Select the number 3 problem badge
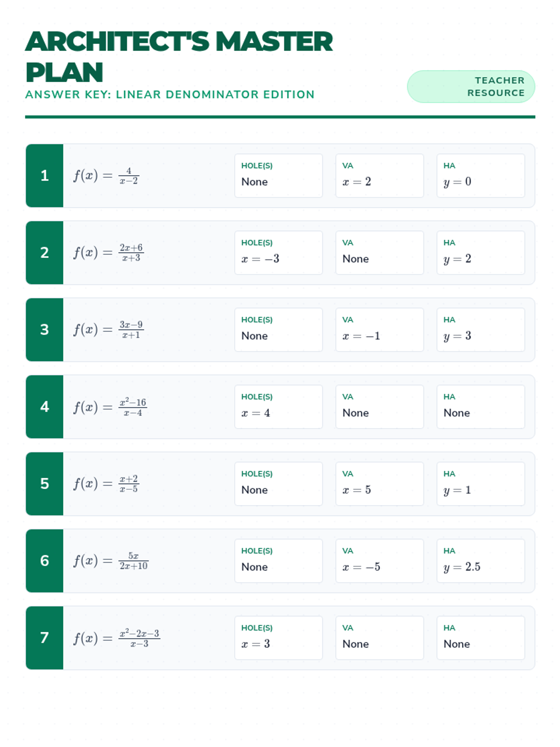560x747 pixels. [x=44, y=330]
